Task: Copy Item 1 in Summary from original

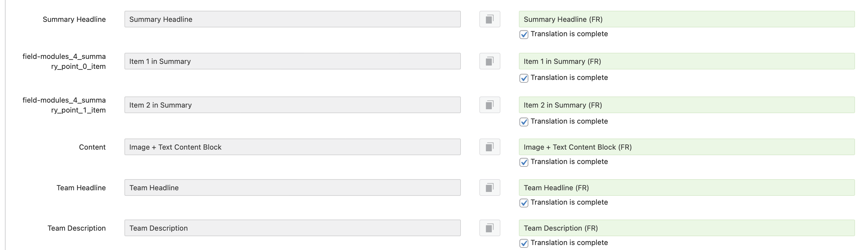Action: [490, 61]
